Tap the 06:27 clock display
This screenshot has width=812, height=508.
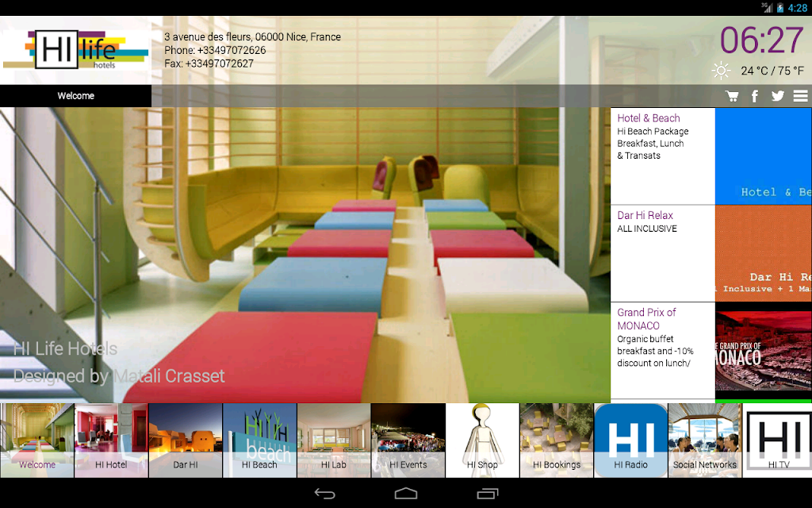pos(761,40)
